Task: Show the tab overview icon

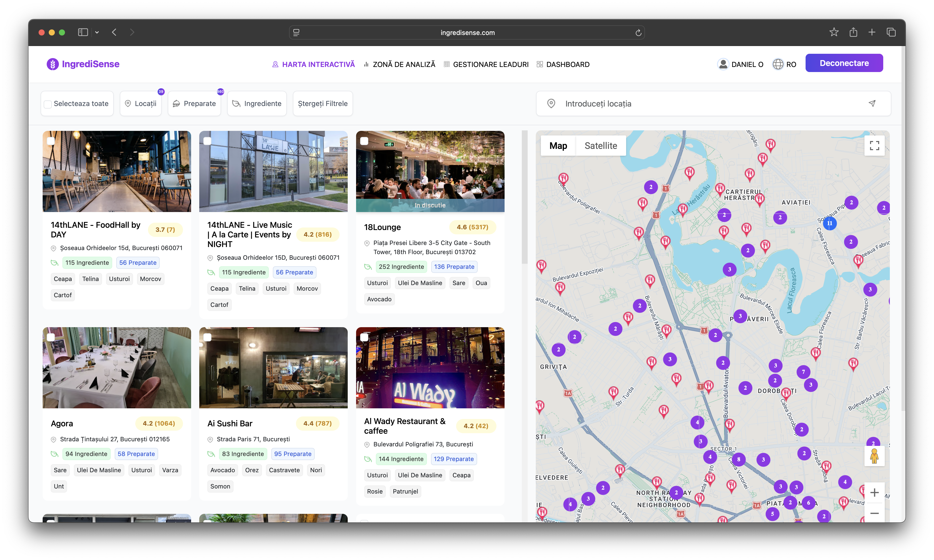Action: pyautogui.click(x=891, y=32)
